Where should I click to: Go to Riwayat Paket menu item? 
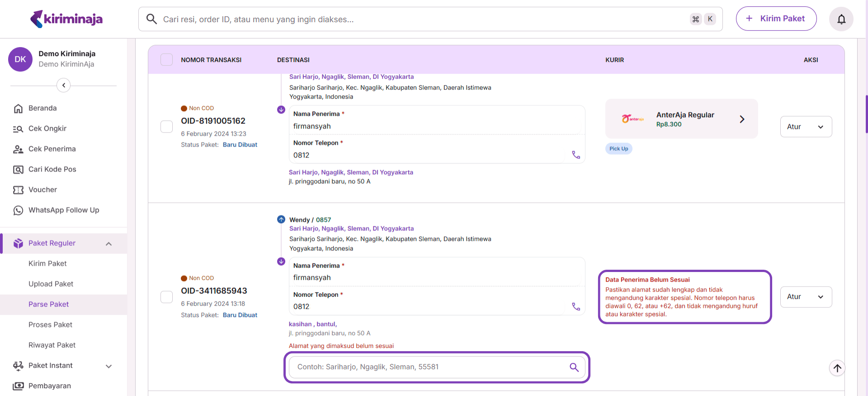pos(52,345)
